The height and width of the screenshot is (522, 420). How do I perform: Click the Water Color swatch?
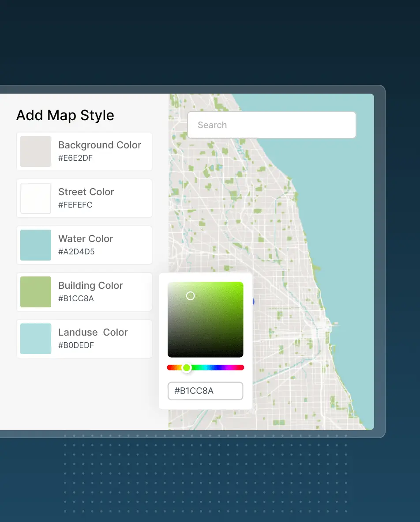tap(36, 245)
